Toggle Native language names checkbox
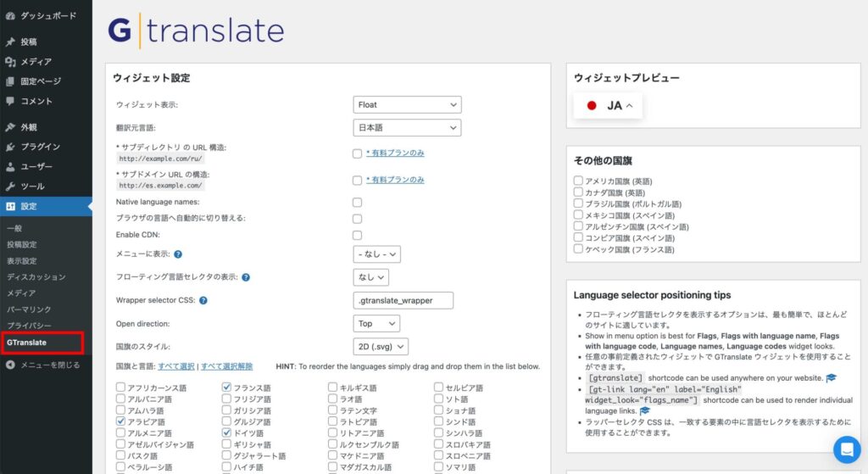Screen dimensions: 868x474 (x=357, y=203)
